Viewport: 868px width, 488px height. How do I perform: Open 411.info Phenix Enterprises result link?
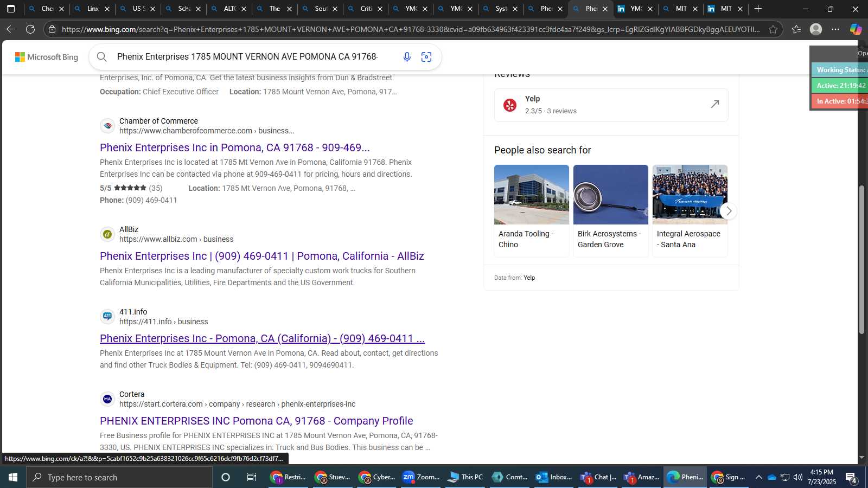262,338
